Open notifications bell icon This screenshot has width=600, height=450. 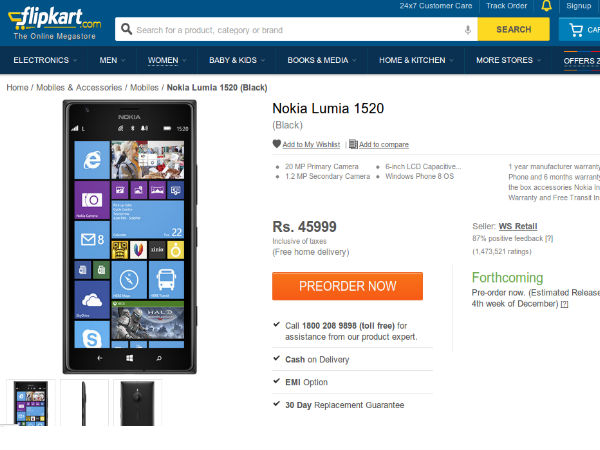coord(546,7)
